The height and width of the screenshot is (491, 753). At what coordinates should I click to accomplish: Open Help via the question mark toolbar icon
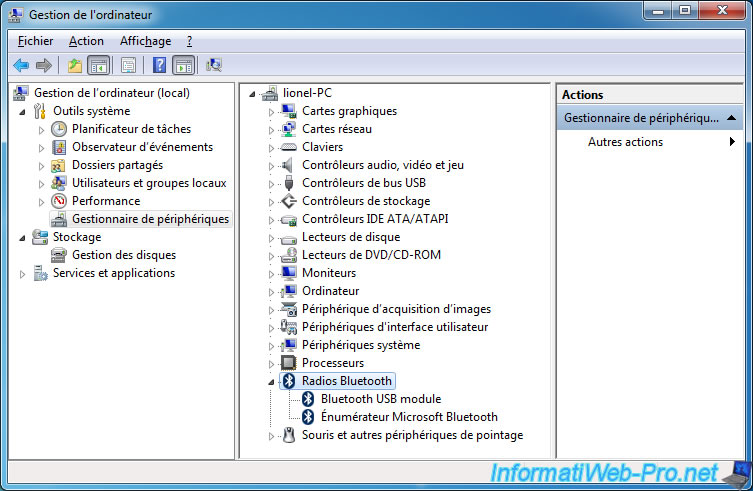click(159, 65)
